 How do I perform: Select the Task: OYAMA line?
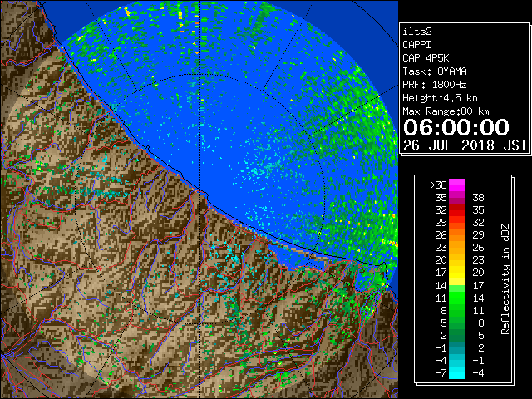point(435,71)
